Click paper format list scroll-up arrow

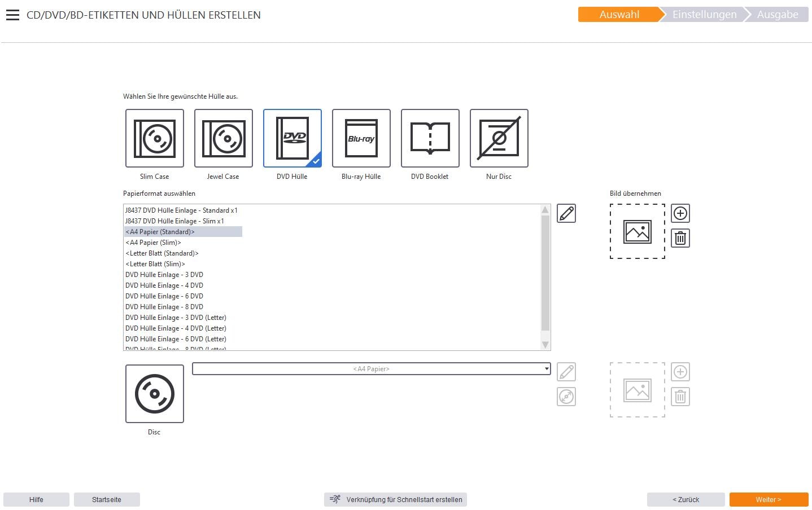click(x=545, y=210)
